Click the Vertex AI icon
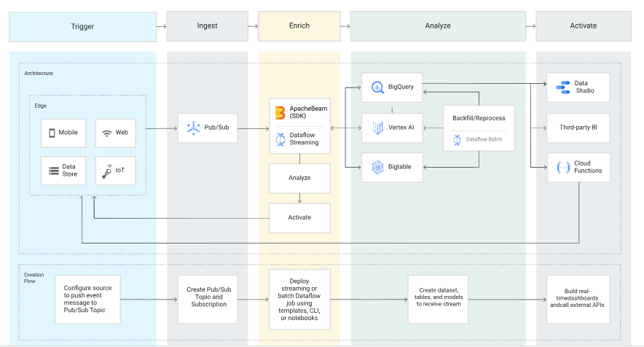This screenshot has height=347, width=644. point(377,128)
